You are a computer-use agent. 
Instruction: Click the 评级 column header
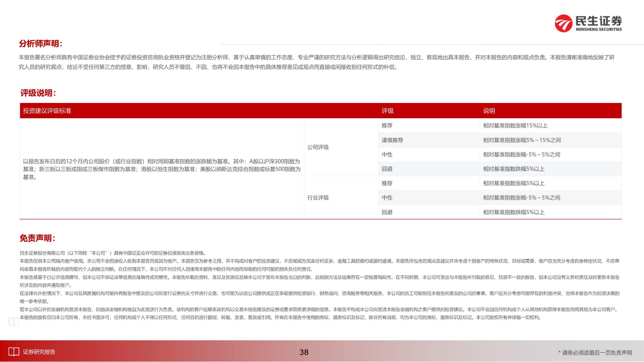pos(388,111)
